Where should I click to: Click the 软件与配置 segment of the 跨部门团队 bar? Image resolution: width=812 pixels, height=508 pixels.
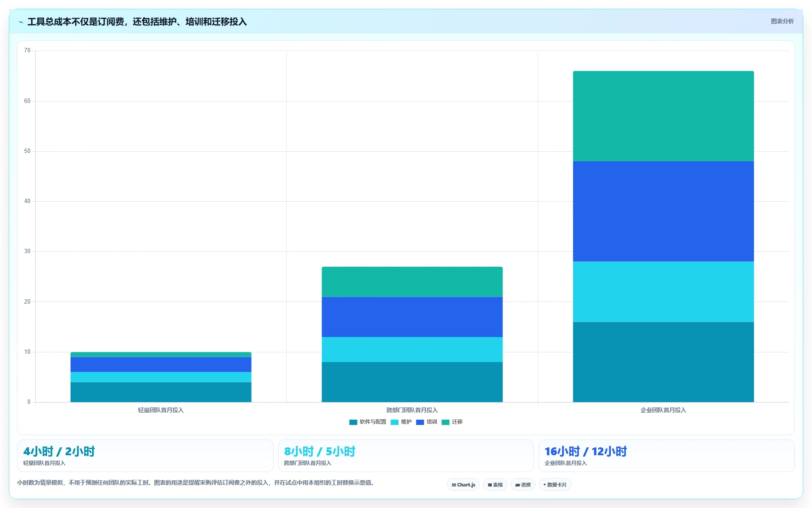click(x=412, y=382)
